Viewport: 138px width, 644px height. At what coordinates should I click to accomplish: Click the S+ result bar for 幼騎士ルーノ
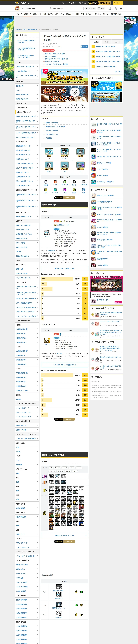(x=61, y=289)
